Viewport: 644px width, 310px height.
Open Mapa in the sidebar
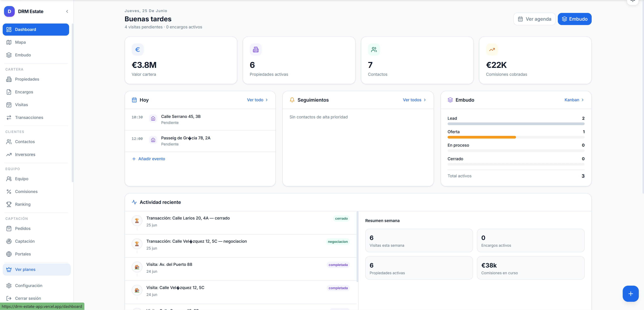36,42
